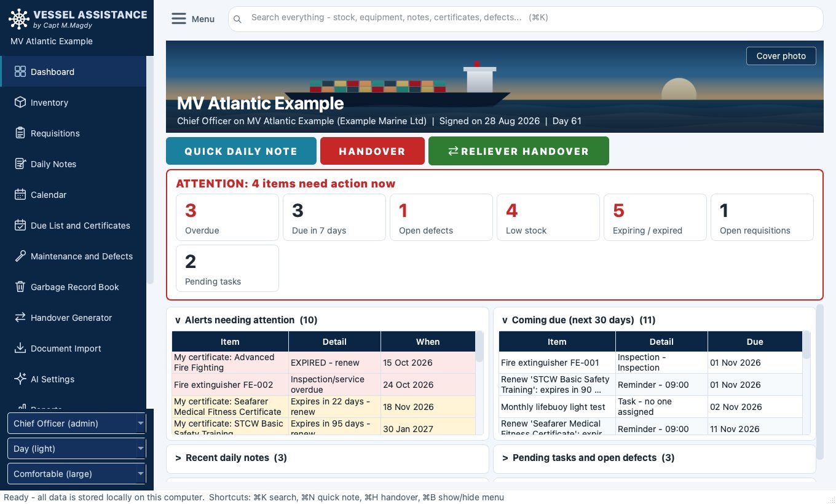Click the Calendar icon in sidebar
Image resolution: width=836 pixels, height=504 pixels.
(20, 194)
